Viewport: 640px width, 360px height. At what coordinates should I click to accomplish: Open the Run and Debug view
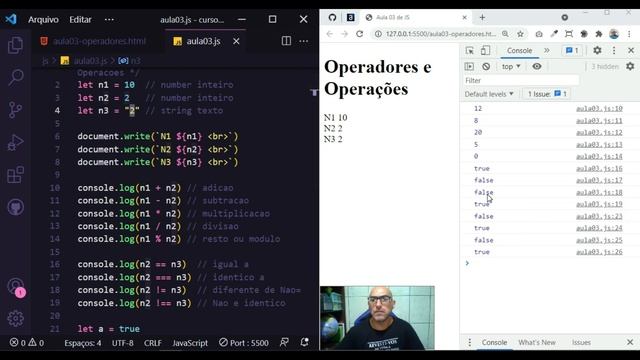click(16, 142)
